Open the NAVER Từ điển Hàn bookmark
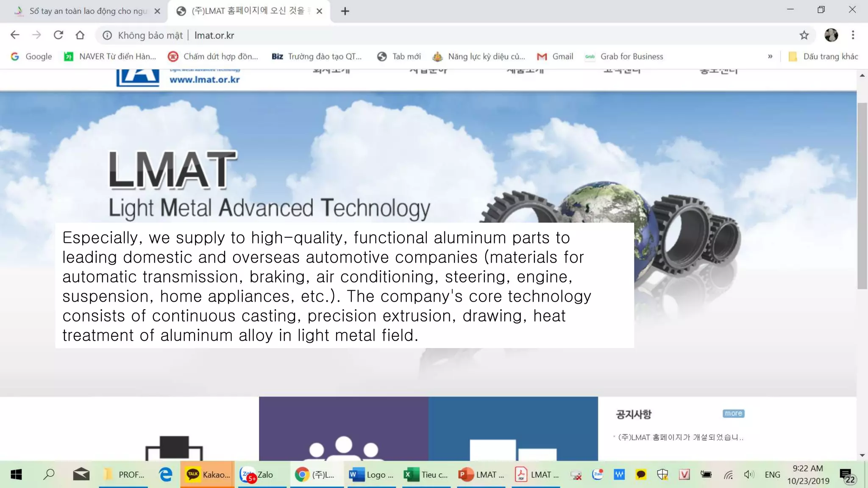The image size is (868, 488). click(x=110, y=56)
